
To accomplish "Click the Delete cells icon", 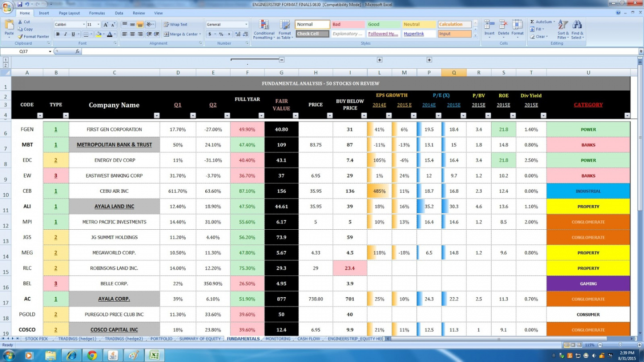I will [x=504, y=25].
